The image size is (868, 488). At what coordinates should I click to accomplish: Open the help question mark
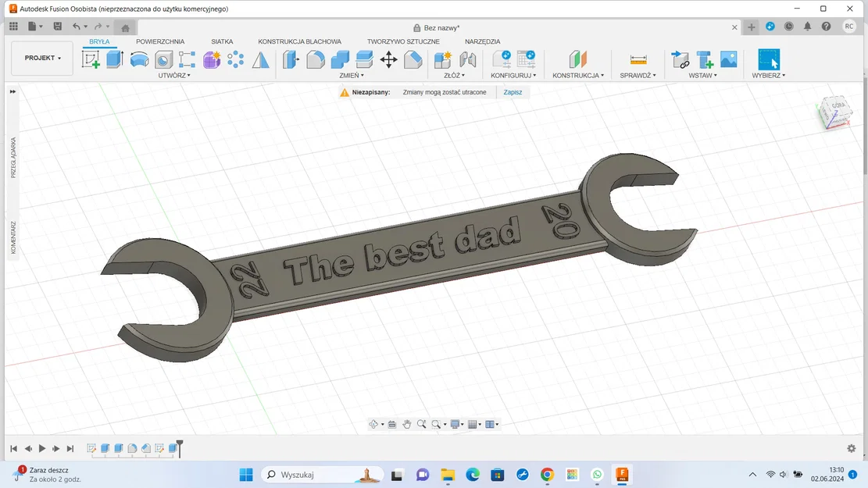click(x=826, y=27)
